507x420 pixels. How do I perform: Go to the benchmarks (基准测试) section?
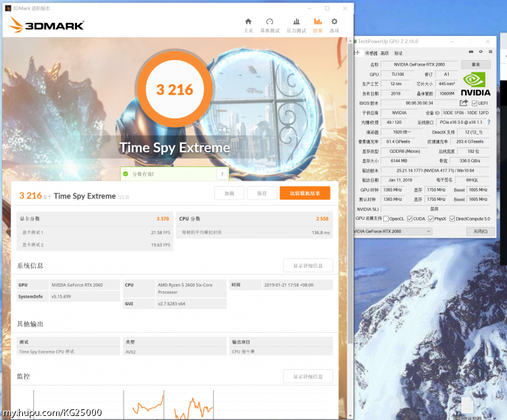tap(270, 25)
